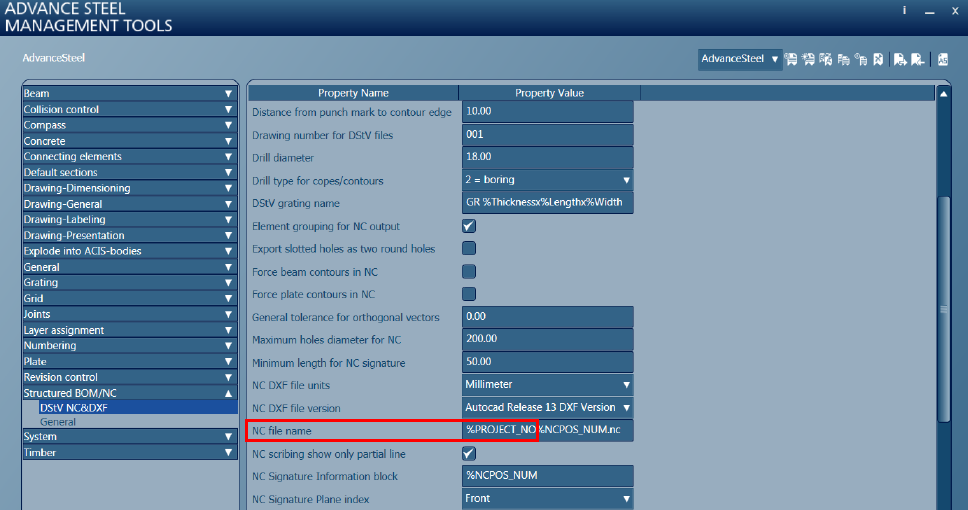Open NC Signature Plane index dropdown
Screen dimensions: 968x510
pos(548,498)
